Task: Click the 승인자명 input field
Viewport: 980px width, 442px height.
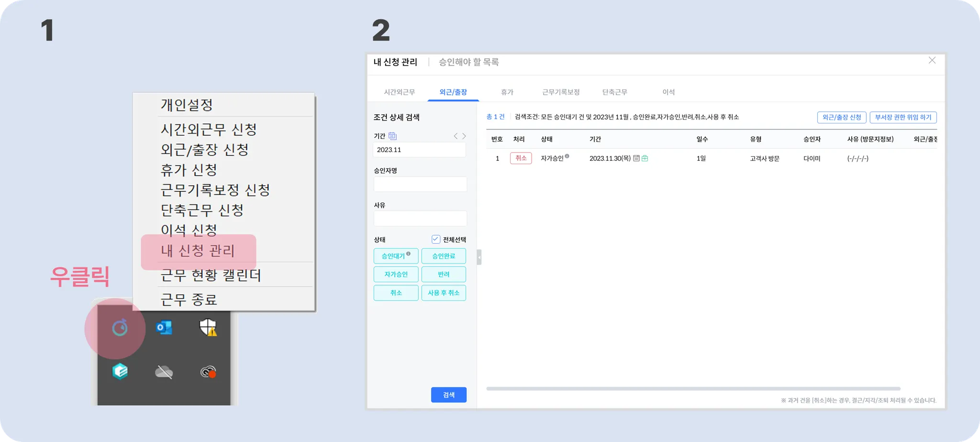Action: [420, 184]
